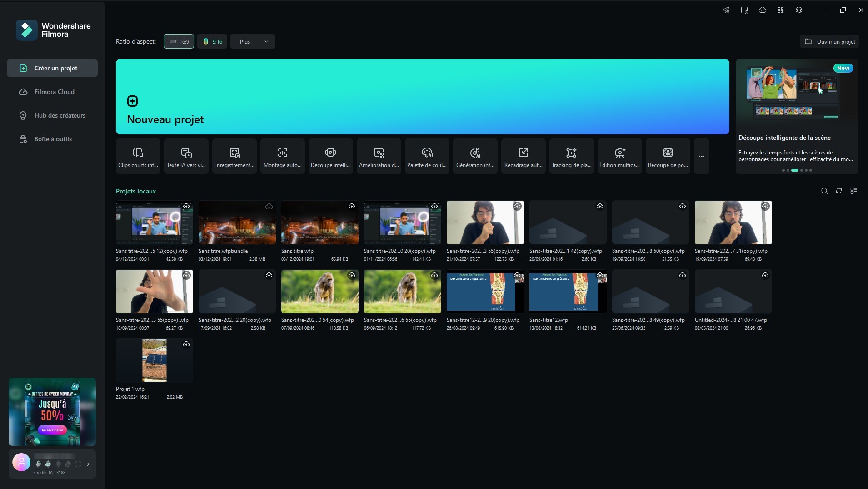Open the Montage auto tool

(283, 156)
